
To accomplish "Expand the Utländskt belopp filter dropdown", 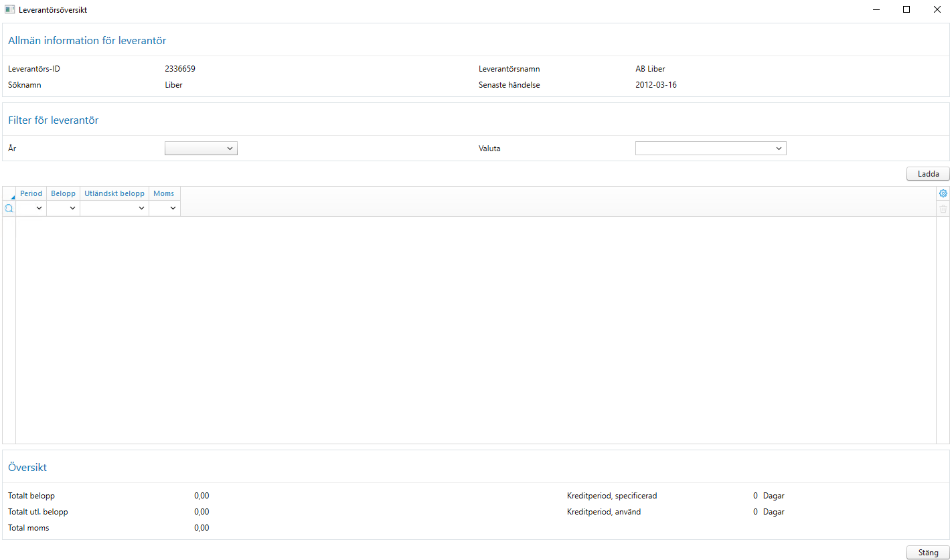I will [x=141, y=208].
